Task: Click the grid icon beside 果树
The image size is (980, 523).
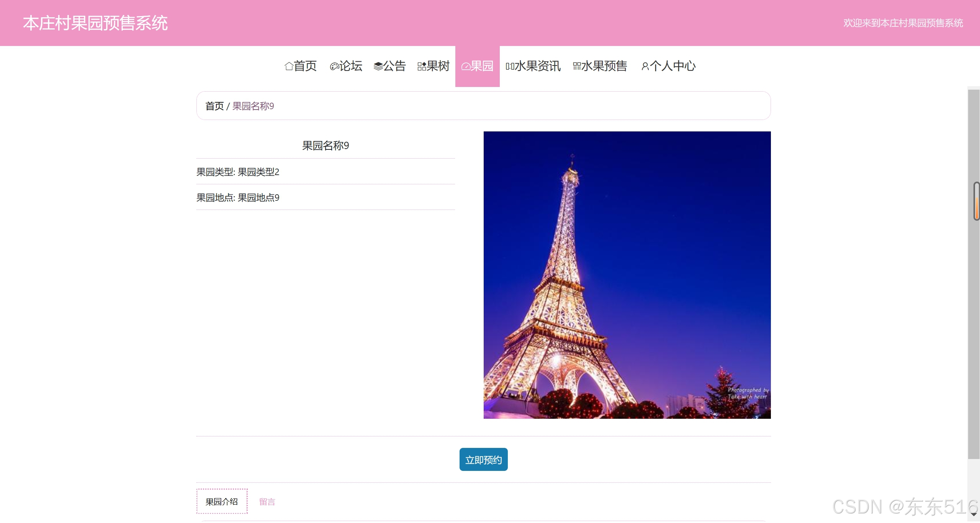Action: click(422, 67)
